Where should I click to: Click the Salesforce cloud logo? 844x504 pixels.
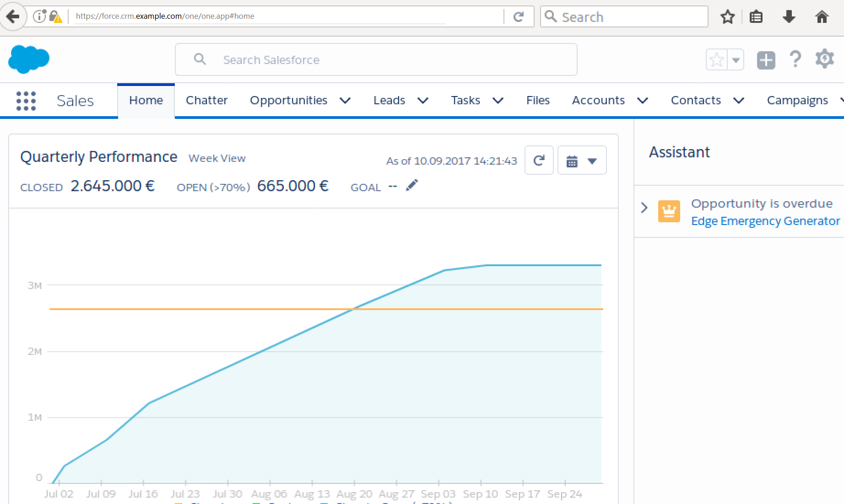29,59
